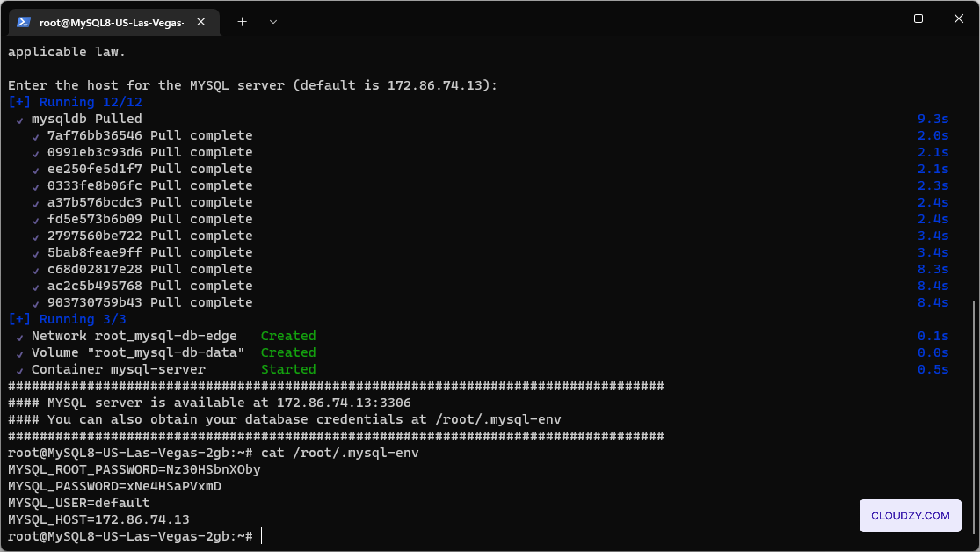Click the text 'MYSQL_ROOT_PASSWORD=Nz30HSbnXOby'
980x552 pixels.
pyautogui.click(x=134, y=470)
